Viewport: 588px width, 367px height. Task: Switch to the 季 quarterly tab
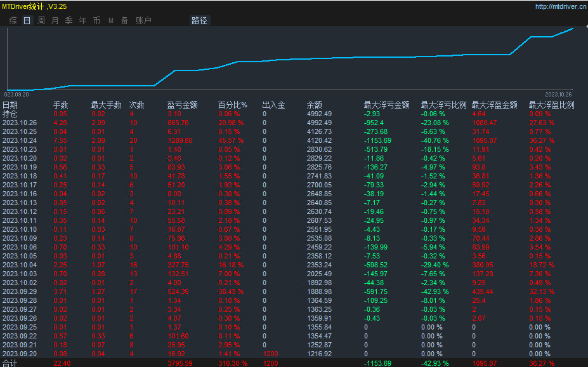click(69, 21)
